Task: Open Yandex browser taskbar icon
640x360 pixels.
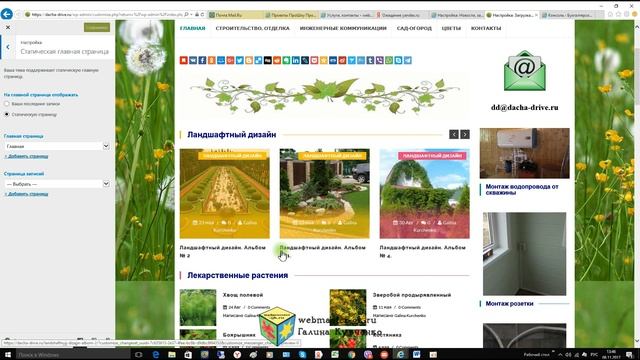Action: coord(237,355)
